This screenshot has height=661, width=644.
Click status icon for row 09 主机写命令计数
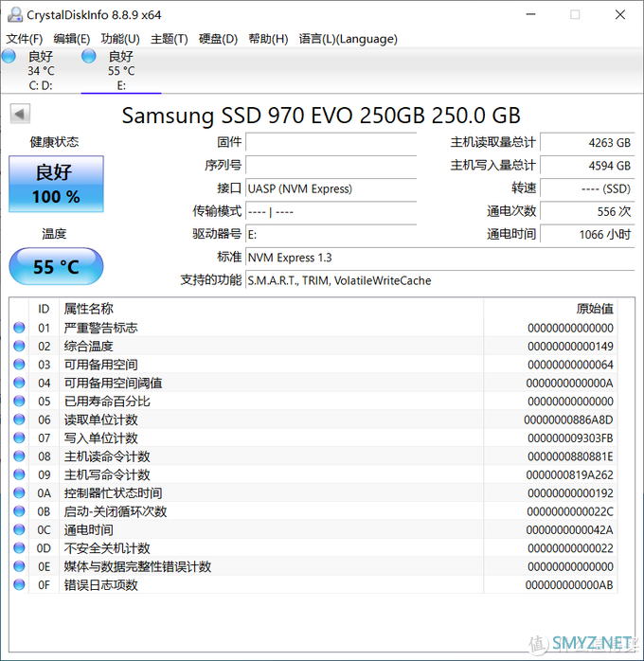point(19,474)
